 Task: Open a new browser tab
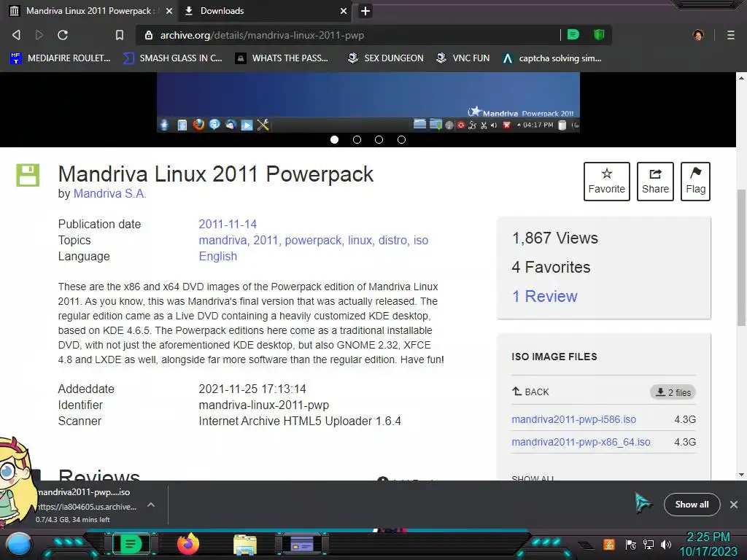pyautogui.click(x=365, y=11)
